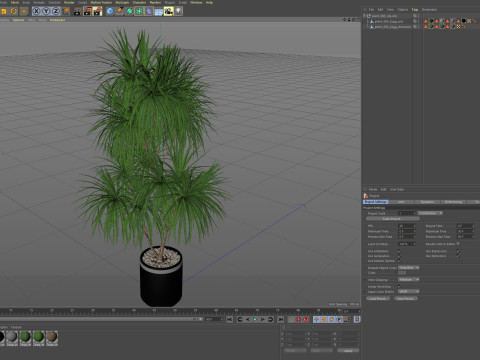The height and width of the screenshot is (360, 480).
Task: Open the Render View clapperboard icon
Action: tap(77, 11)
